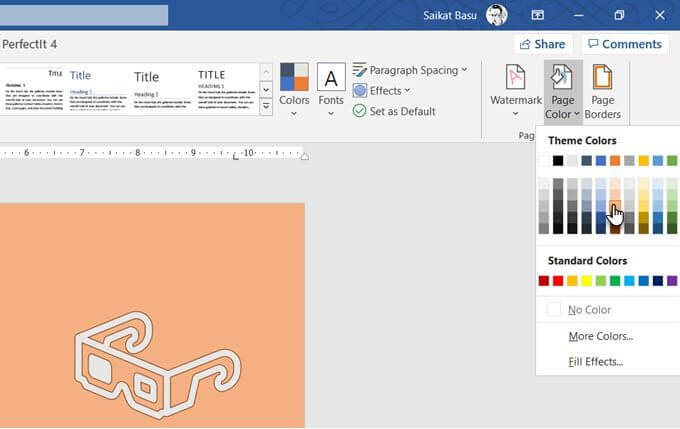Viewport: 680px width, 429px height.
Task: Click the Ribbon Display Options icon
Action: 537,15
